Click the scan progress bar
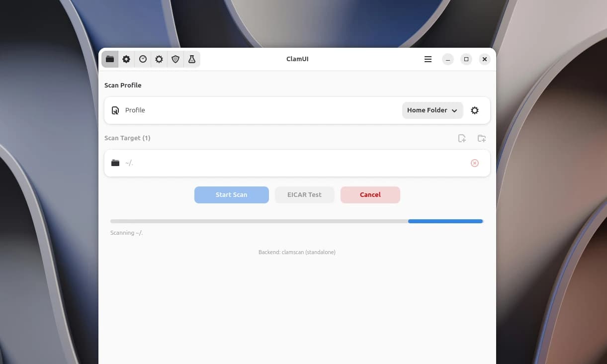The image size is (607, 364). tap(297, 221)
